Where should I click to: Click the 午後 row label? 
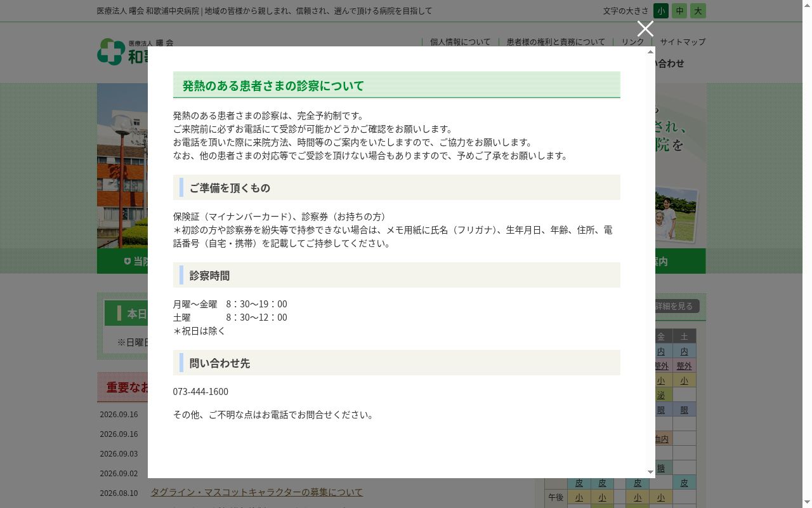(556, 497)
